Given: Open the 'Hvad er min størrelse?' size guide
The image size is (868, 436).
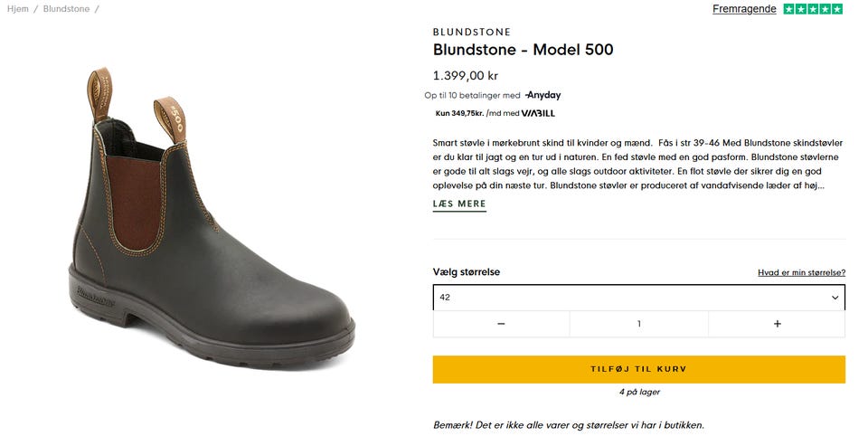Looking at the screenshot, I should (x=801, y=272).
